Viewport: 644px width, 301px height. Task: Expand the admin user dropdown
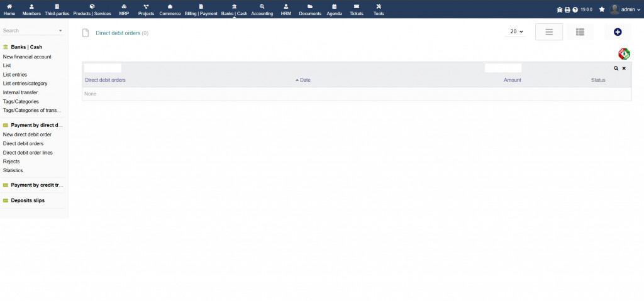pos(638,10)
